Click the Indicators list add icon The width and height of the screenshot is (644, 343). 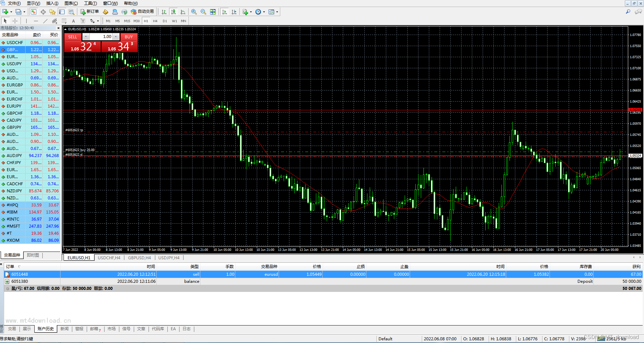245,12
